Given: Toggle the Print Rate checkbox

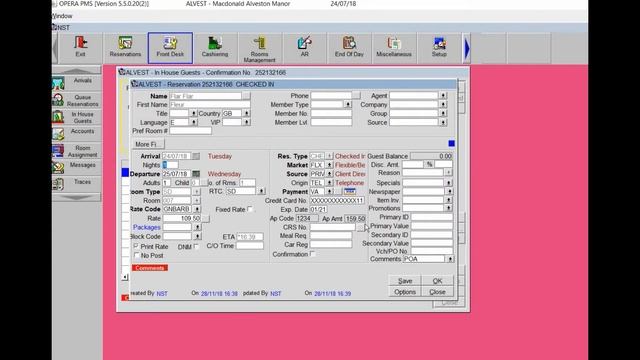Looking at the screenshot, I should point(136,246).
